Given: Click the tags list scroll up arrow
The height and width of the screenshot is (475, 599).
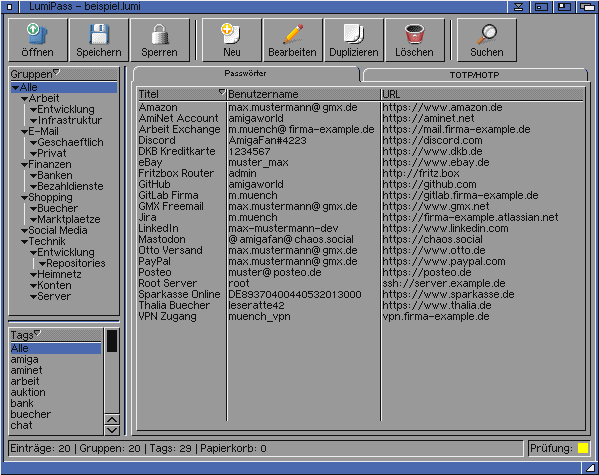Looking at the screenshot, I should [x=112, y=420].
